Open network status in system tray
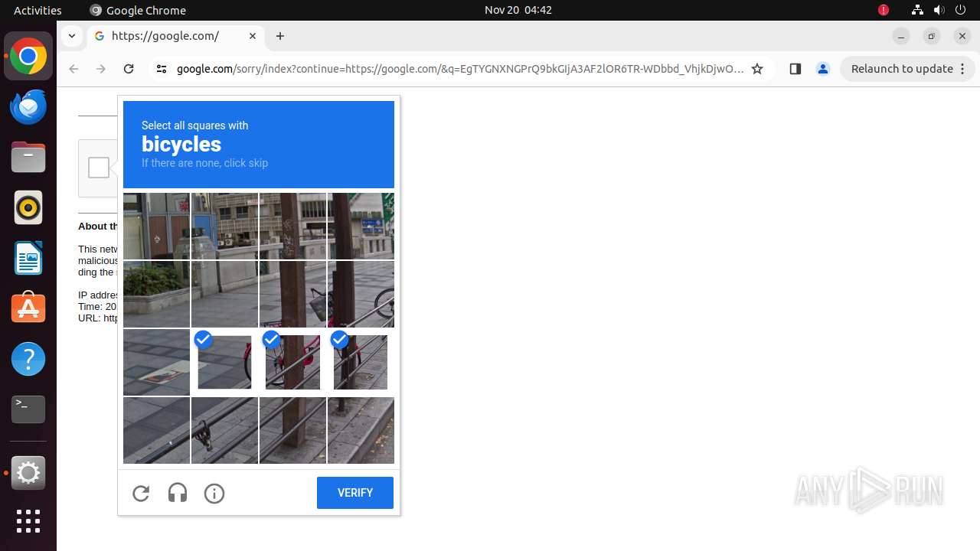 click(x=917, y=10)
